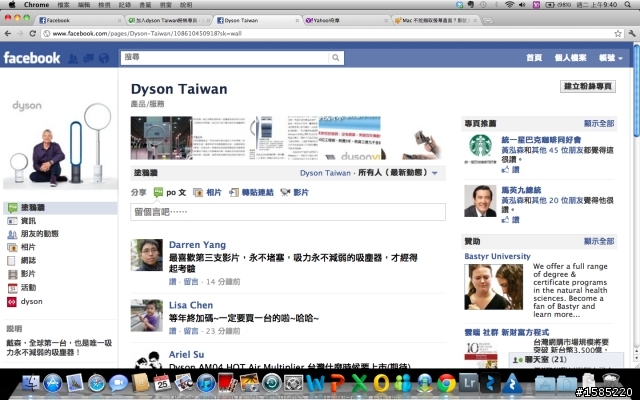This screenshot has height=400, width=640.
Task: Click the 建立粉絲專頁 button
Action: pos(588,86)
